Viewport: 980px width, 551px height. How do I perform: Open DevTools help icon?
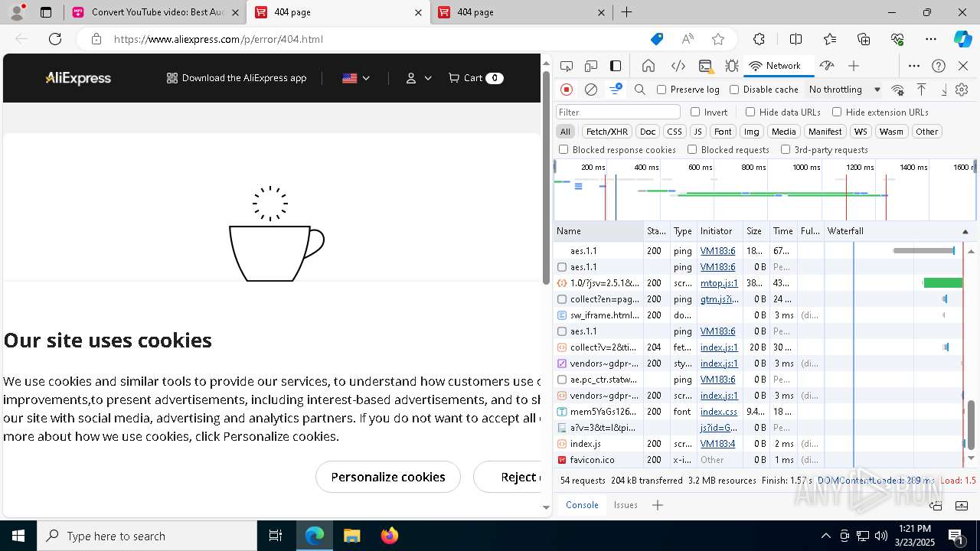click(939, 66)
